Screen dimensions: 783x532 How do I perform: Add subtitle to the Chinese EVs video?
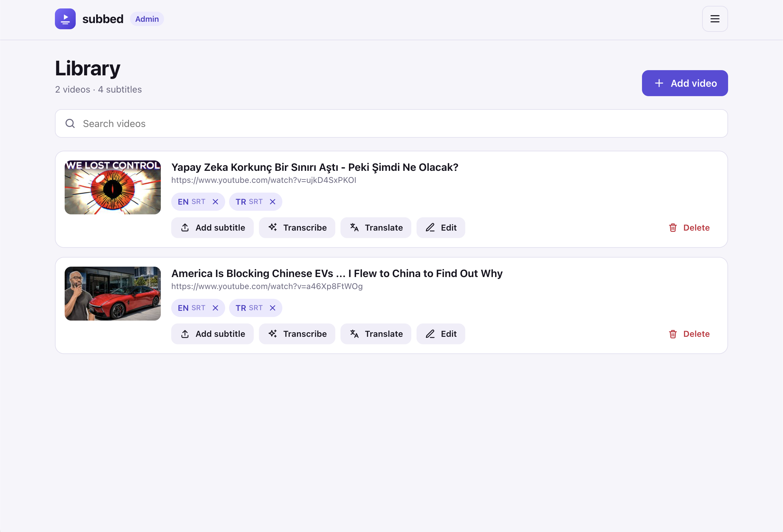[212, 334]
